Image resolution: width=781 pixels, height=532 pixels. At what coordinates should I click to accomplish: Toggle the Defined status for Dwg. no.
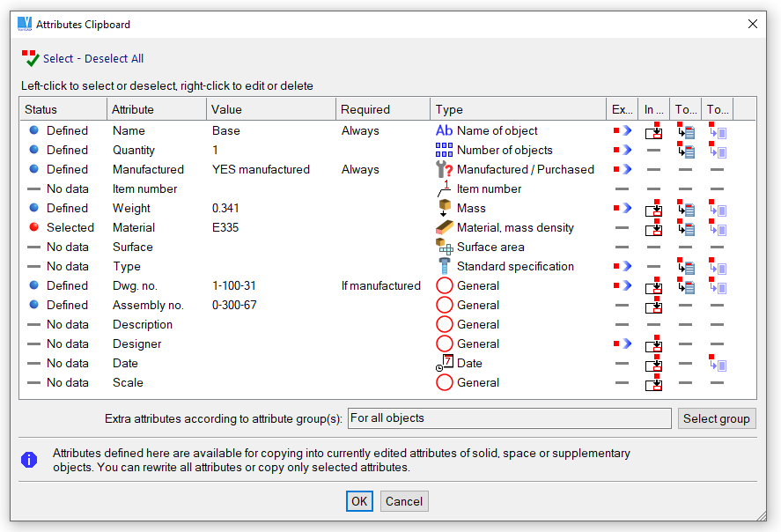34,285
